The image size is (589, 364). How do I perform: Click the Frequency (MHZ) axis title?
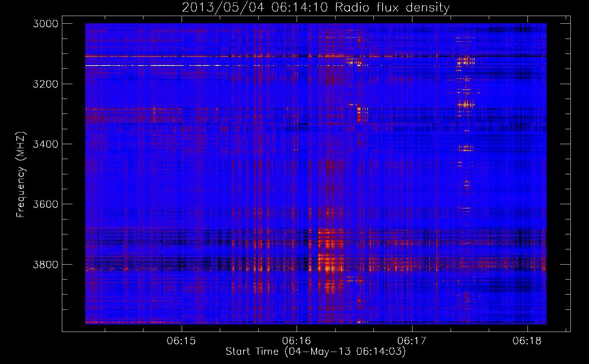(x=21, y=174)
